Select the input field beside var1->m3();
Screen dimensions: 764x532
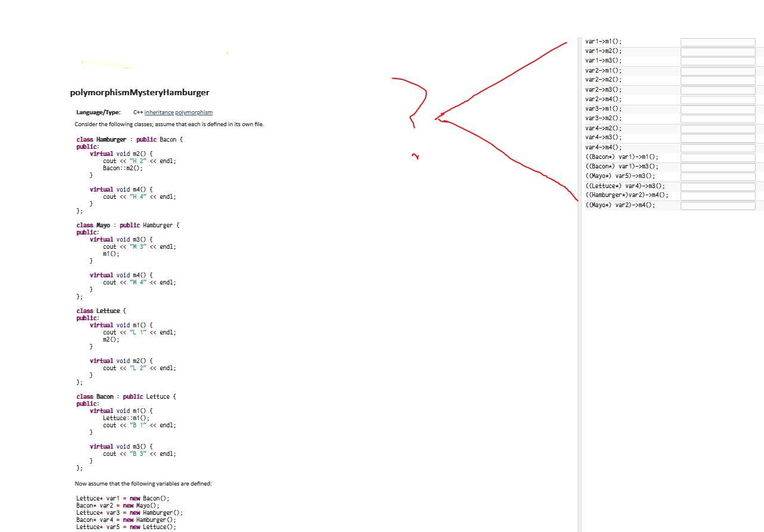pyautogui.click(x=718, y=61)
